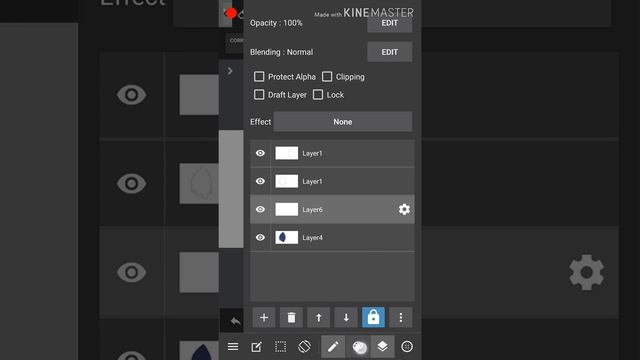Click the Protect Alpha label text
The height and width of the screenshot is (360, 640).
click(x=292, y=77)
